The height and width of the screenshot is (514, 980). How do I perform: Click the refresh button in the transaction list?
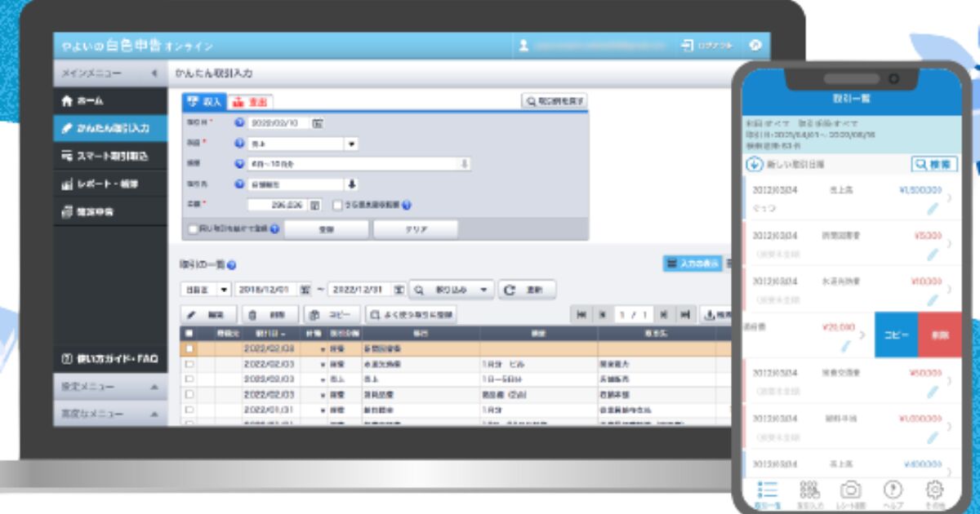527,290
